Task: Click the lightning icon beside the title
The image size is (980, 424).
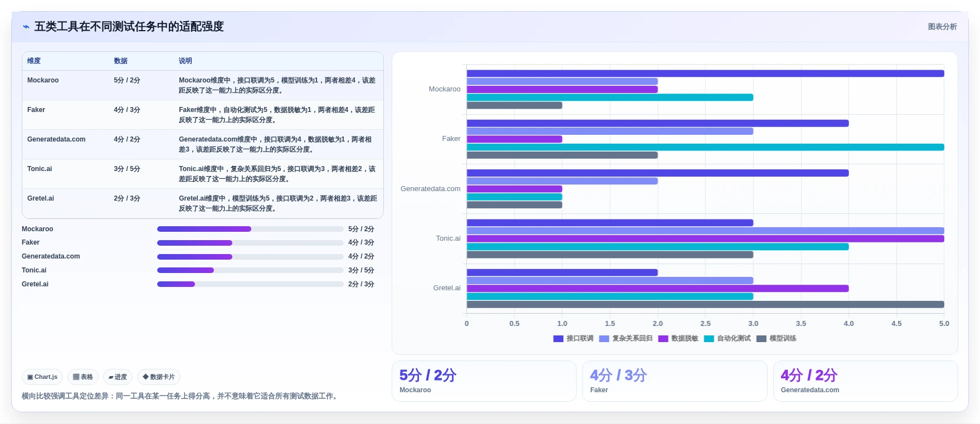Action: tap(26, 27)
